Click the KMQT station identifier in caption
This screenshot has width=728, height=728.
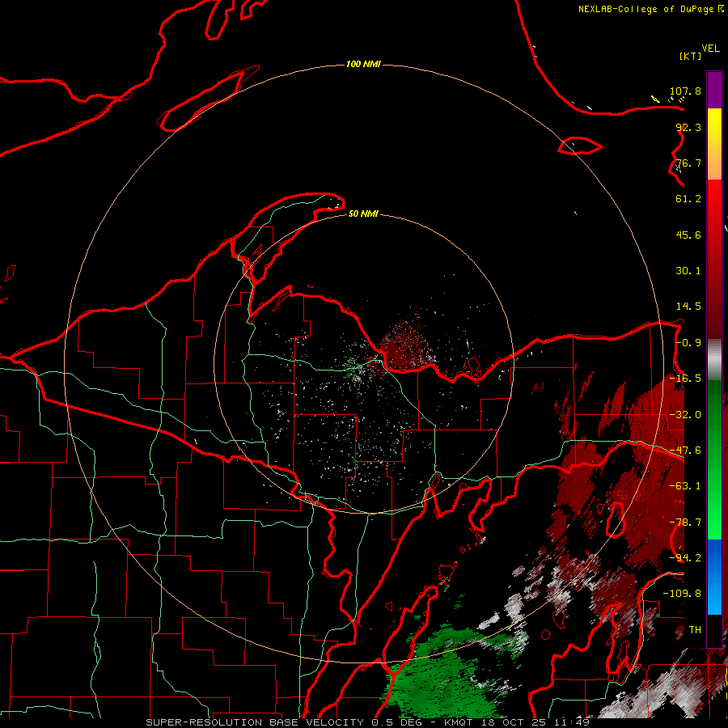[459, 722]
